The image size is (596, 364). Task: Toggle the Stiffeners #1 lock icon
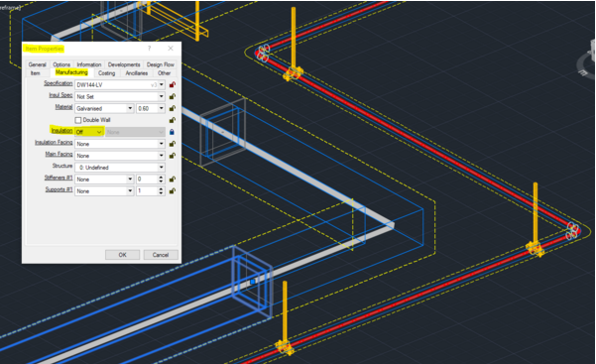(173, 180)
